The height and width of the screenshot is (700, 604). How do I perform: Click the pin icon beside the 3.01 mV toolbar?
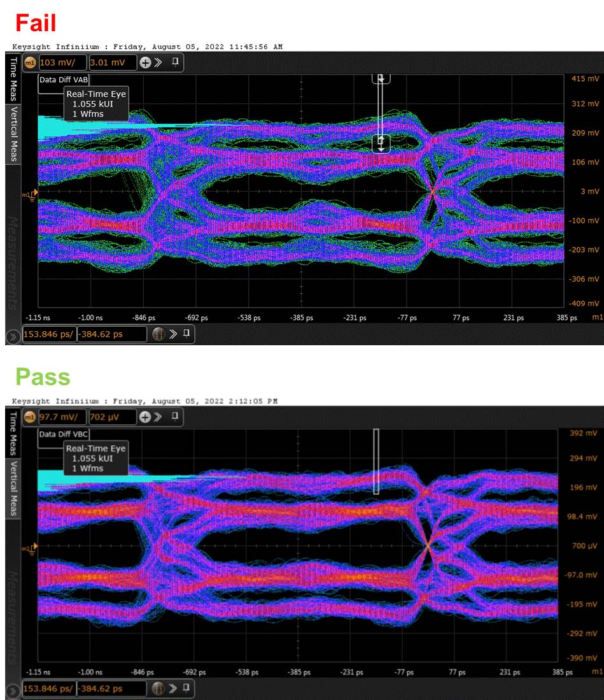175,62
